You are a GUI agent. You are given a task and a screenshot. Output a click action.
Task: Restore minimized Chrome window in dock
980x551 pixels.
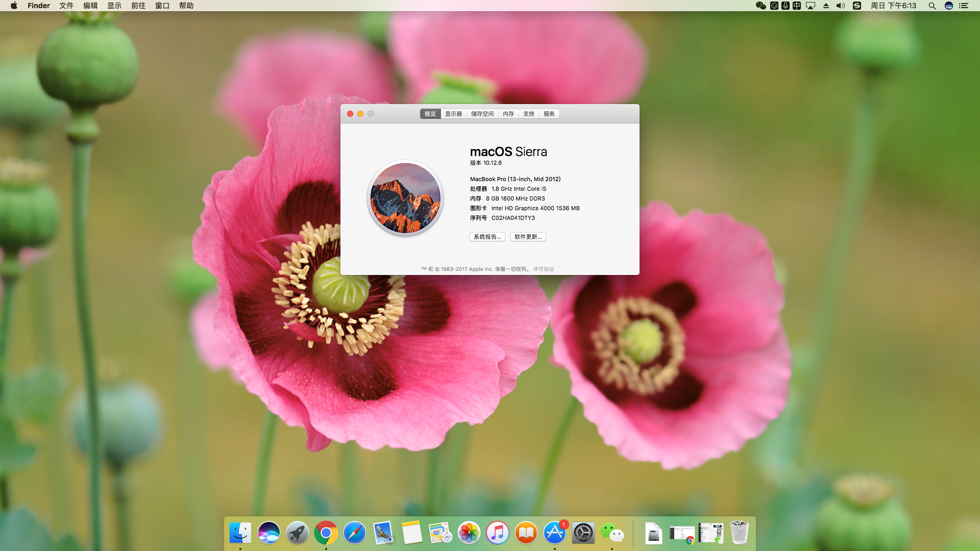point(682,534)
